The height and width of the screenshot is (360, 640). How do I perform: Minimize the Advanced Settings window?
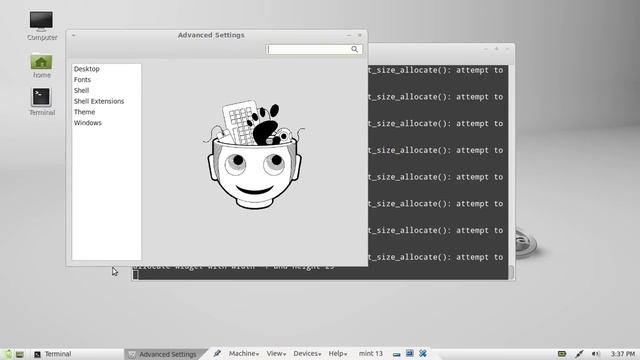[349, 36]
